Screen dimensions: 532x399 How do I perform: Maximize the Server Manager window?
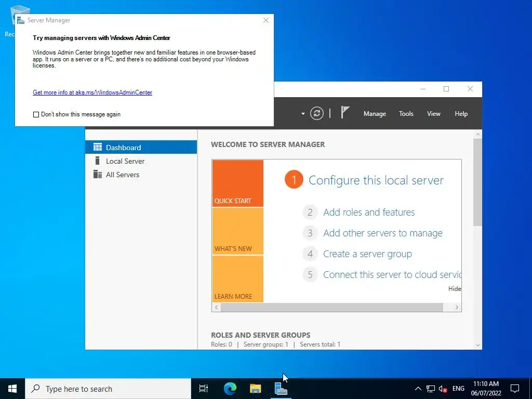[x=446, y=89]
